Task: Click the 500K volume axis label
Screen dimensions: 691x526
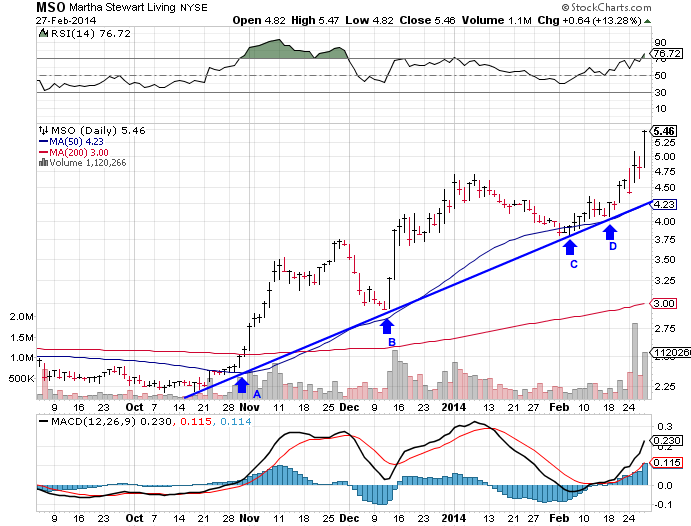Action: tap(21, 379)
